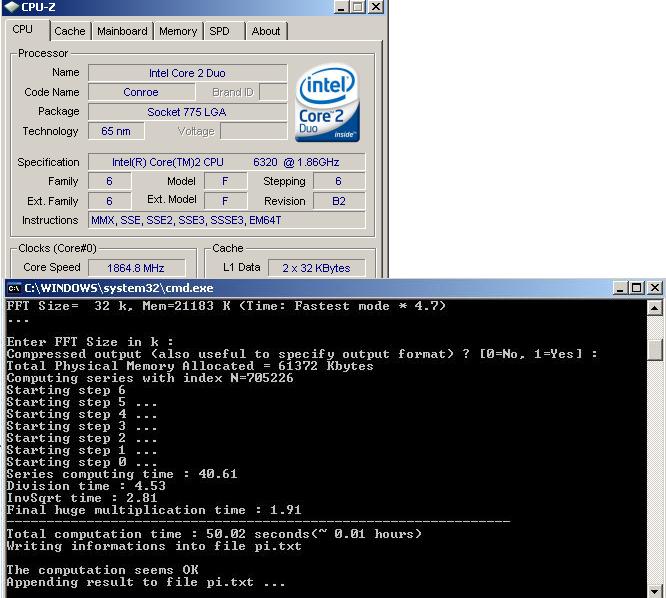Switch to the Cache tab in CPU-Z

pos(70,31)
